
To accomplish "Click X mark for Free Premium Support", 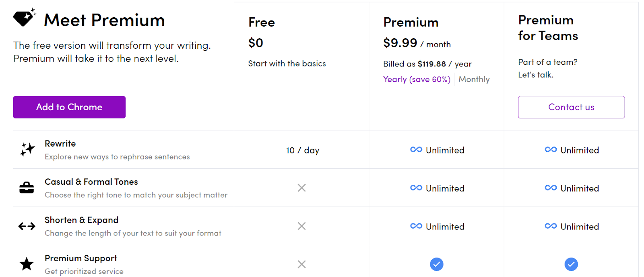I will point(301,264).
